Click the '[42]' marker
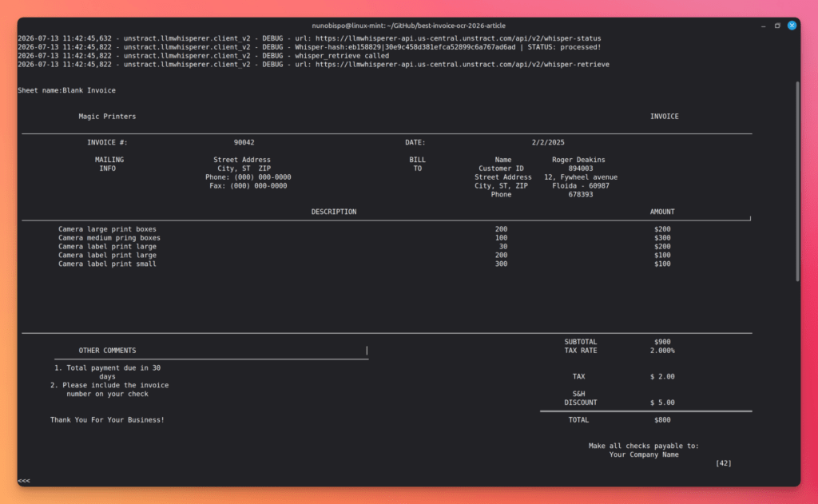The height and width of the screenshot is (504, 818). coord(723,463)
